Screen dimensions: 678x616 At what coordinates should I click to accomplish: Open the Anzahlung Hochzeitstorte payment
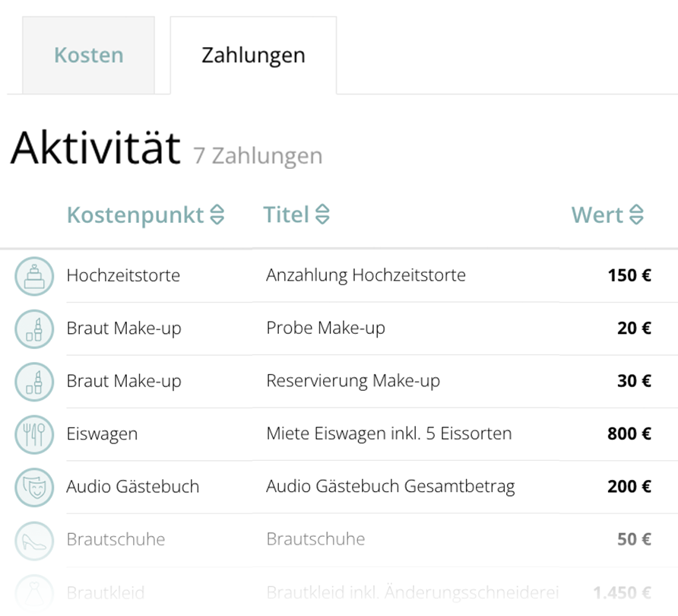click(366, 275)
